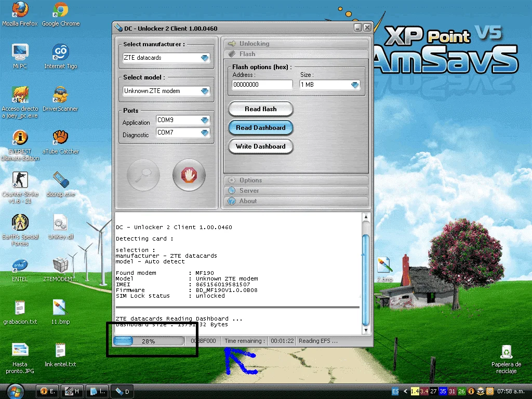Open 2.bmp desktop file icon
The height and width of the screenshot is (399, 532).
385,270
